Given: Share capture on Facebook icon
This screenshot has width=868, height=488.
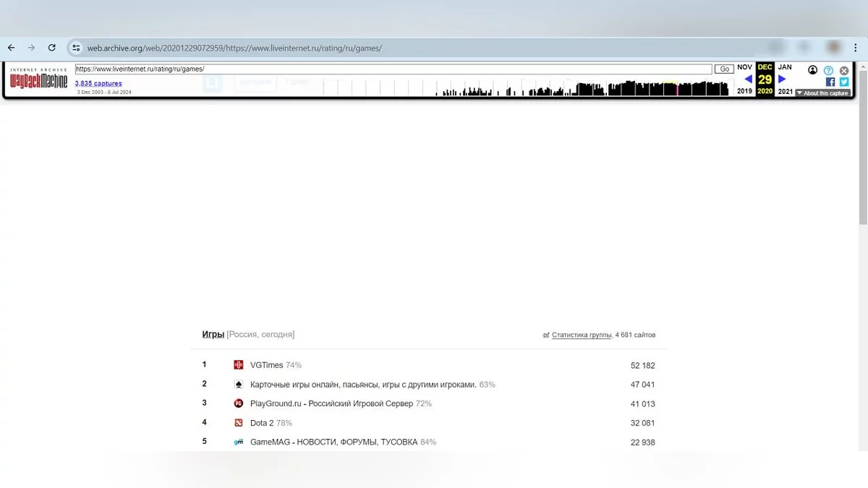Looking at the screenshot, I should (x=830, y=82).
